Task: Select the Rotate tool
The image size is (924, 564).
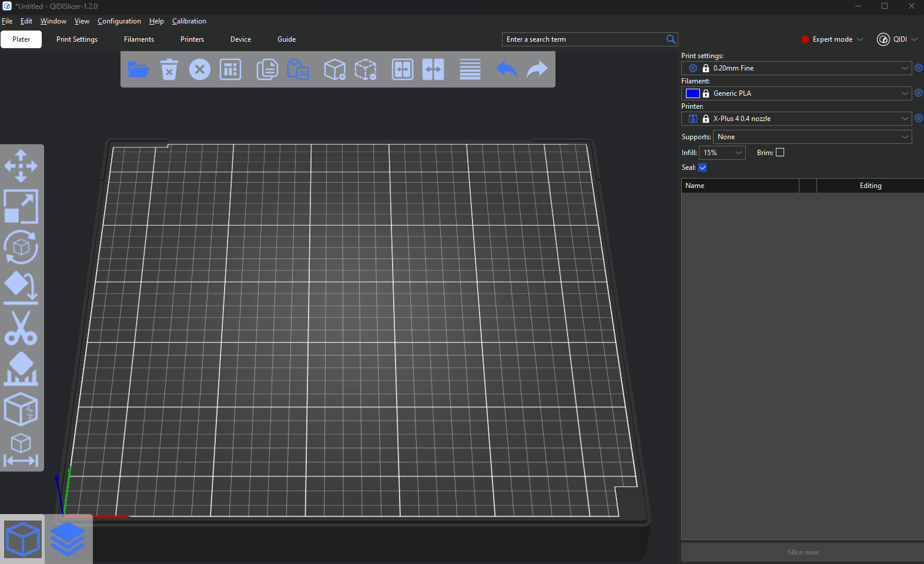Action: [21, 247]
